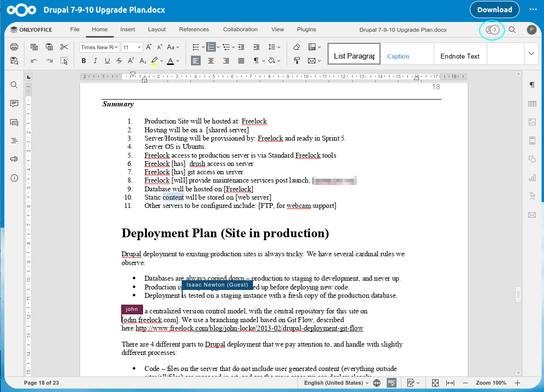Open chart settings in right sidebar

pos(532,178)
